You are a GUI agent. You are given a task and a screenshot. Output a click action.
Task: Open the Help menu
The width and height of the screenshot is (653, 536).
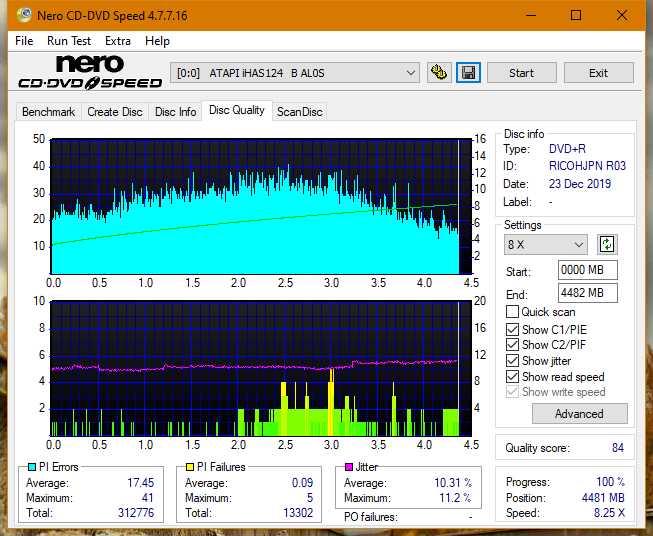point(157,41)
